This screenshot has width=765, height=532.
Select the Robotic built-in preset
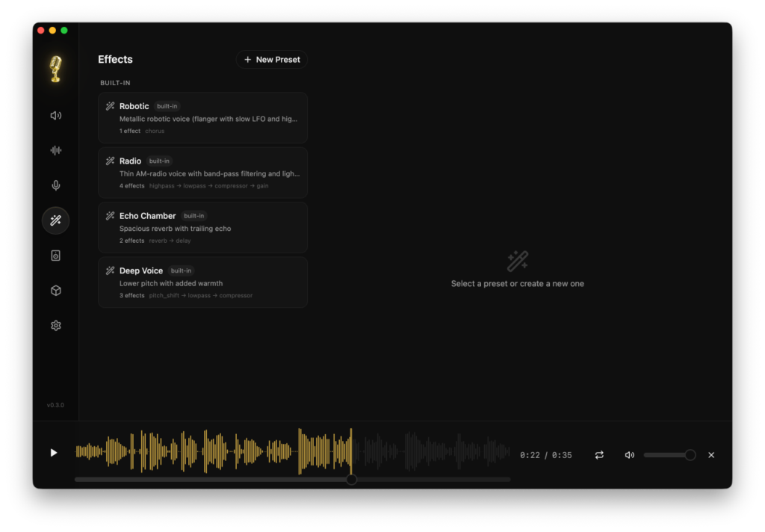[x=202, y=118]
